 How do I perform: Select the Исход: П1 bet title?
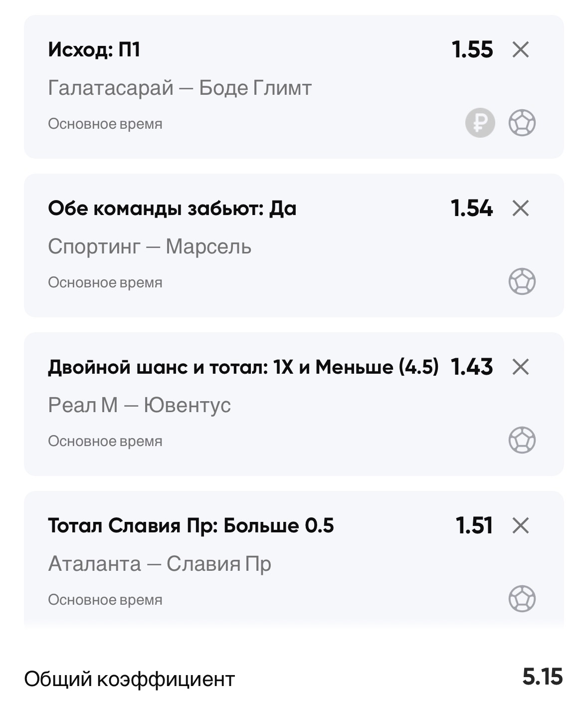point(94,50)
